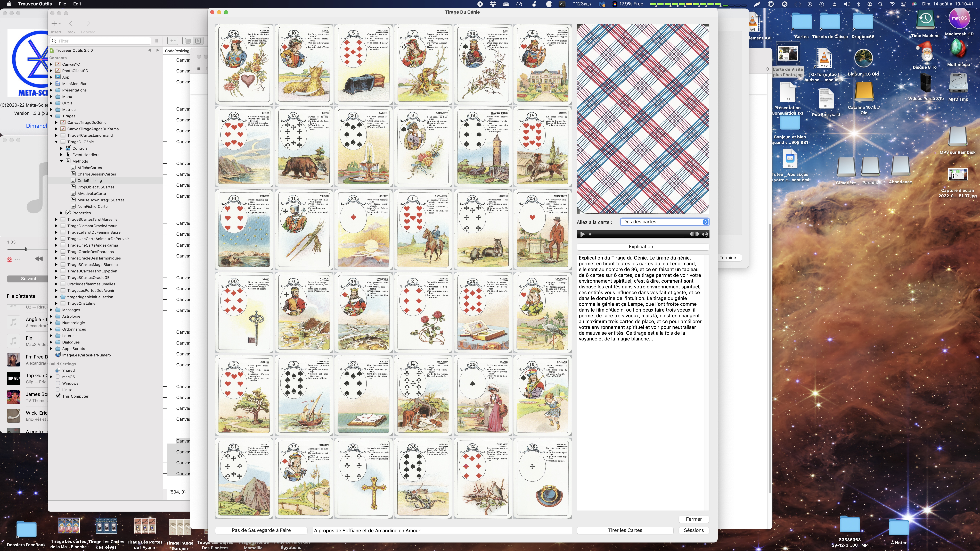980x551 pixels.
Task: Click the Forward arrow in the IDE toolbar
Action: point(88,24)
